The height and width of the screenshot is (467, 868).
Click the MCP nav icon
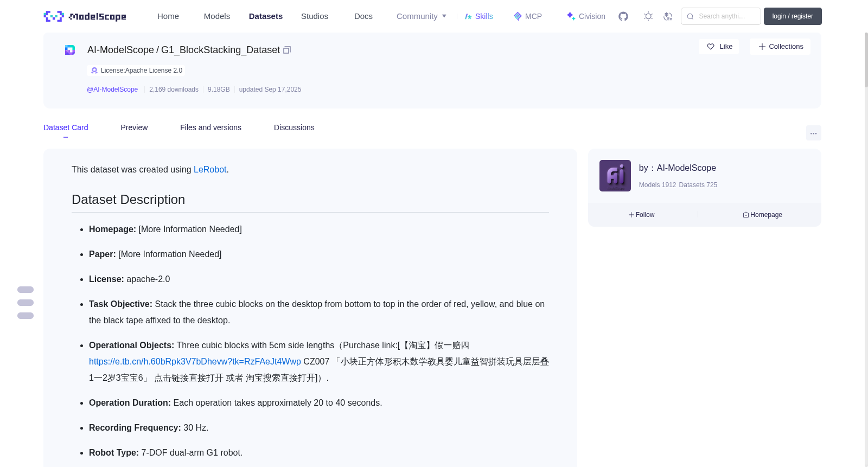pyautogui.click(x=518, y=16)
